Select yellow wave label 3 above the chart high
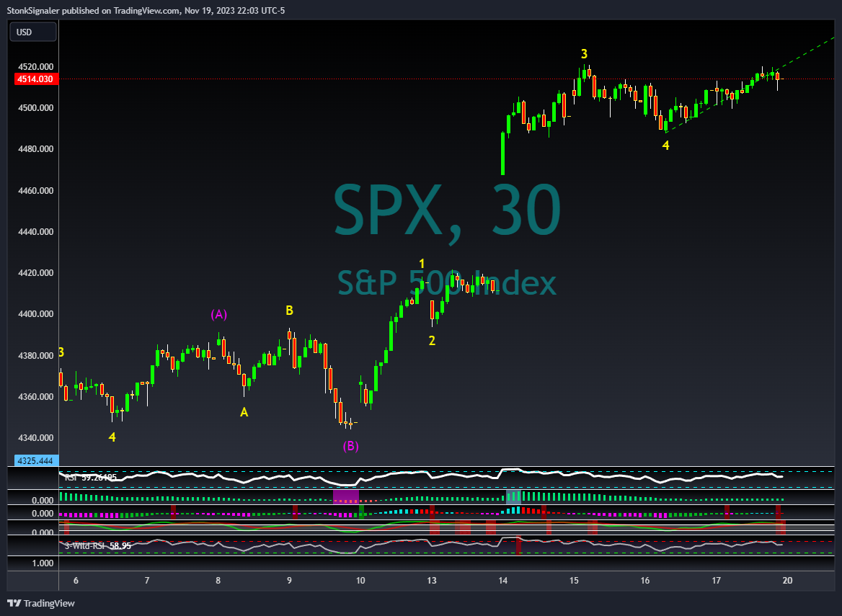The image size is (842, 616). [x=584, y=53]
